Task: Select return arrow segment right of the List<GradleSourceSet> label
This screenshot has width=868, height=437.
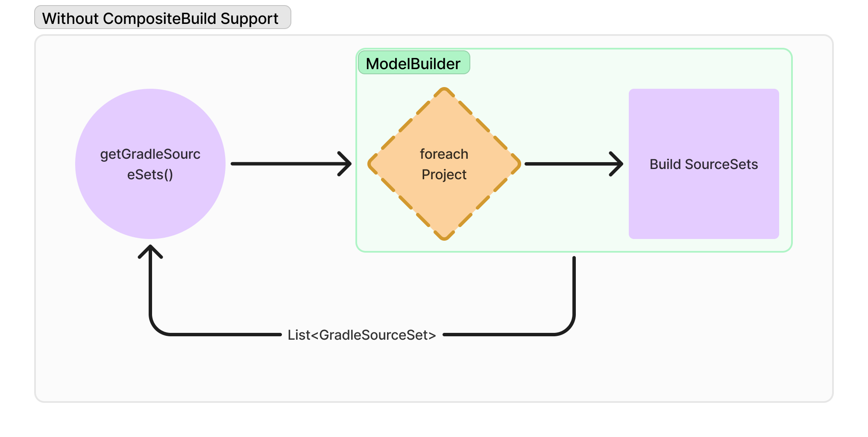Action: (499, 335)
